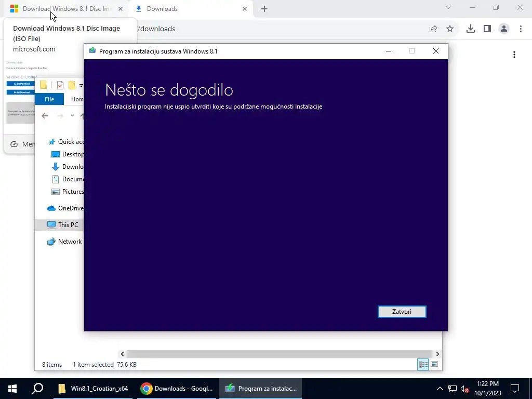Open Customize Quick Access Toolbar dropdown
The image size is (532, 399).
pos(81,86)
